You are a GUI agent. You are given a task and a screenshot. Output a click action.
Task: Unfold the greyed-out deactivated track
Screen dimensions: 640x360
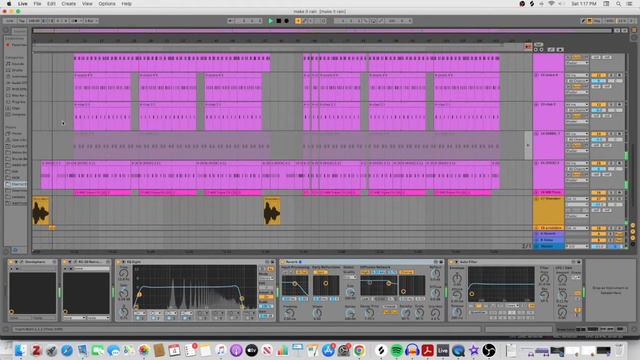[536, 134]
